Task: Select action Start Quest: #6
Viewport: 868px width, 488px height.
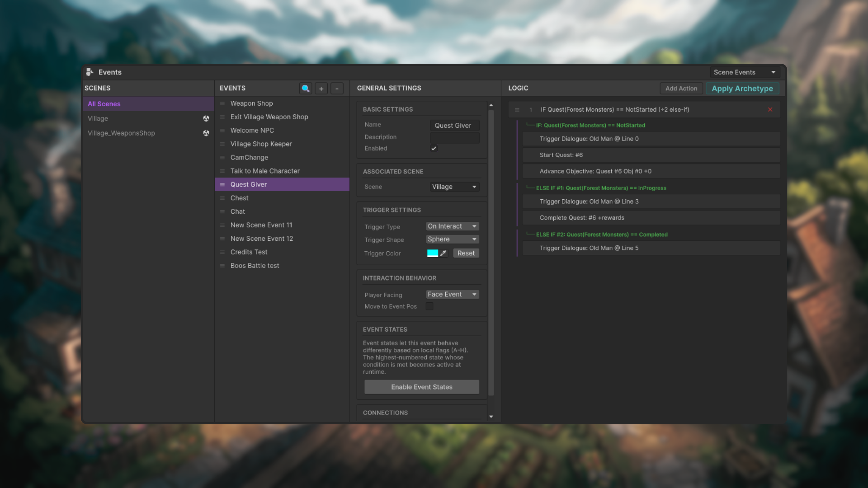Action: [x=651, y=155]
